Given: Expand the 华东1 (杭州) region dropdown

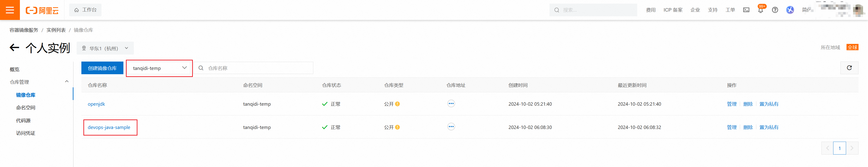Looking at the screenshot, I should coord(105,48).
